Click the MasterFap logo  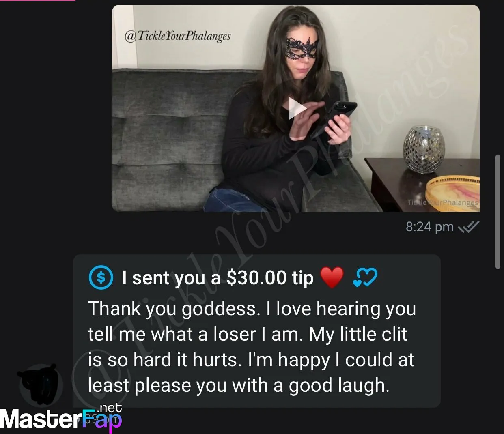(x=61, y=419)
